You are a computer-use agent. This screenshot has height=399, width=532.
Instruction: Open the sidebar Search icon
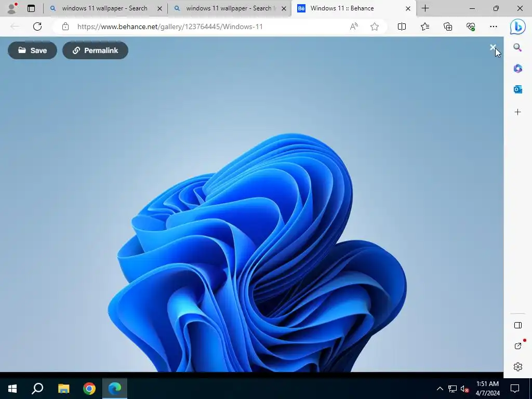[x=517, y=47]
